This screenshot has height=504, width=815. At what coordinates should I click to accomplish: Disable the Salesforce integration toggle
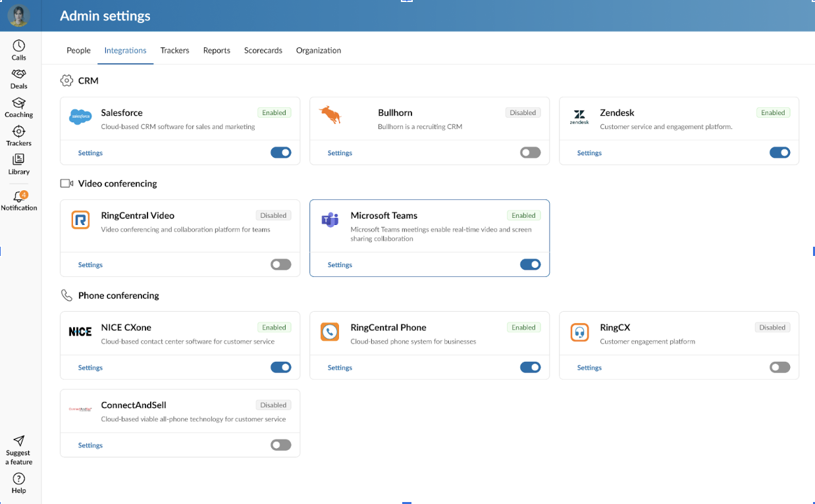(280, 153)
